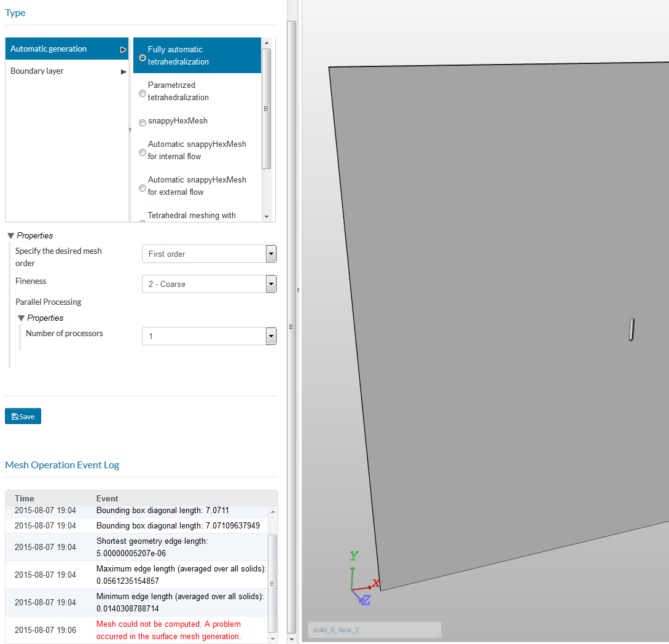Click the mesh type list scrollbar thumb
Screen dimensions: 669x644
pyautogui.click(x=266, y=109)
